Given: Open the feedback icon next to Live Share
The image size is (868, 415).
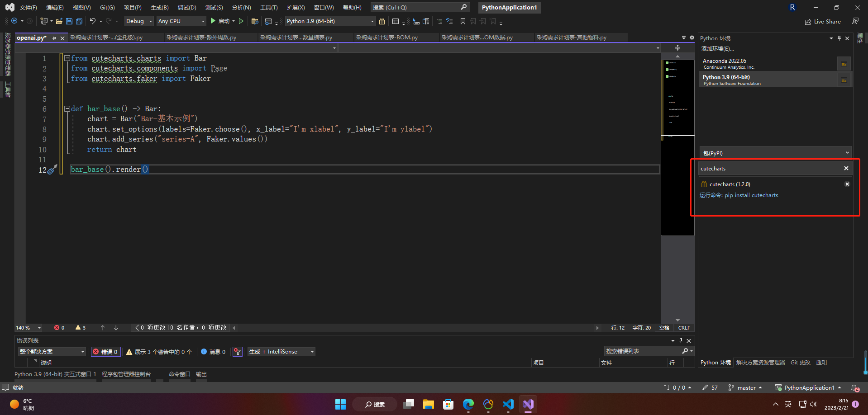Looking at the screenshot, I should tap(855, 21).
